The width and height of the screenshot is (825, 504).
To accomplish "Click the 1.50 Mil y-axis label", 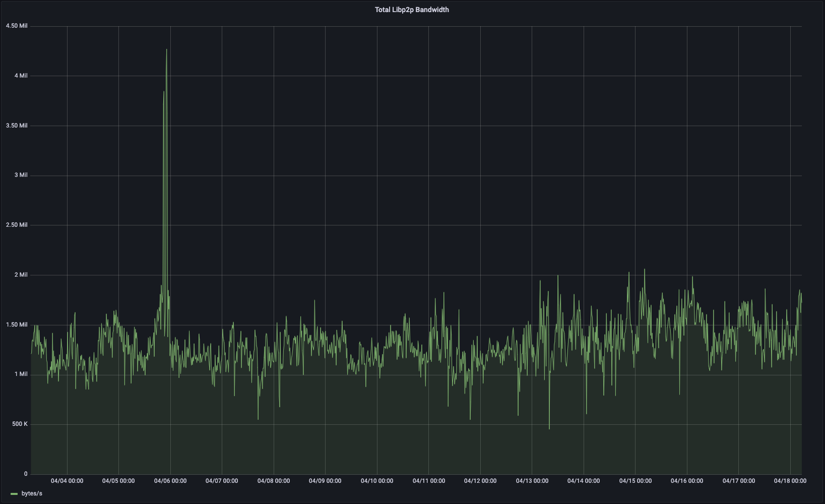I will 17,325.
